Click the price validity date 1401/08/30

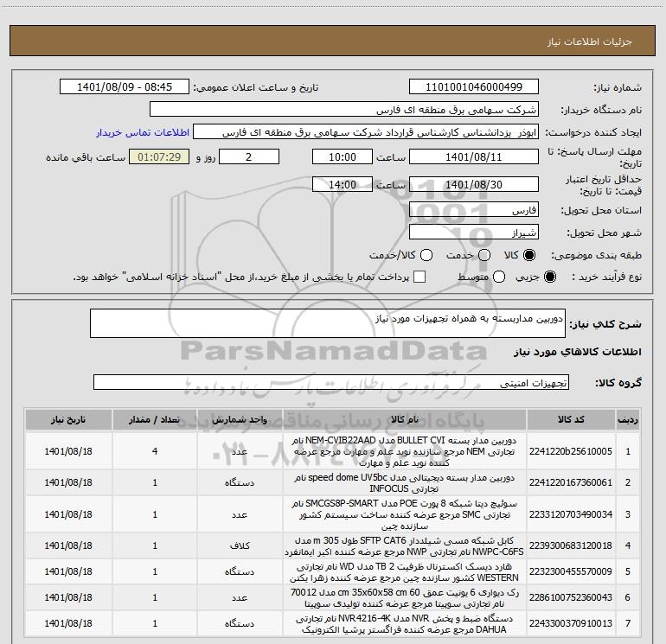[474, 185]
